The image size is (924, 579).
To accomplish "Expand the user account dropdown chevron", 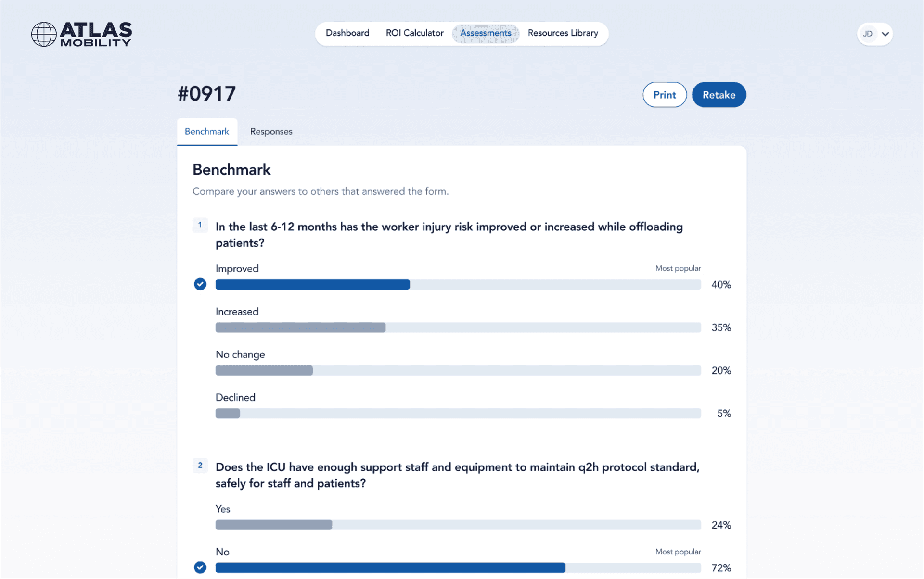I will [x=885, y=34].
